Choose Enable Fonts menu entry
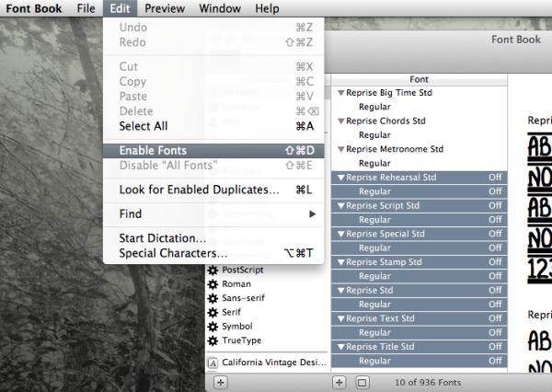This screenshot has width=552, height=392. pyautogui.click(x=213, y=150)
